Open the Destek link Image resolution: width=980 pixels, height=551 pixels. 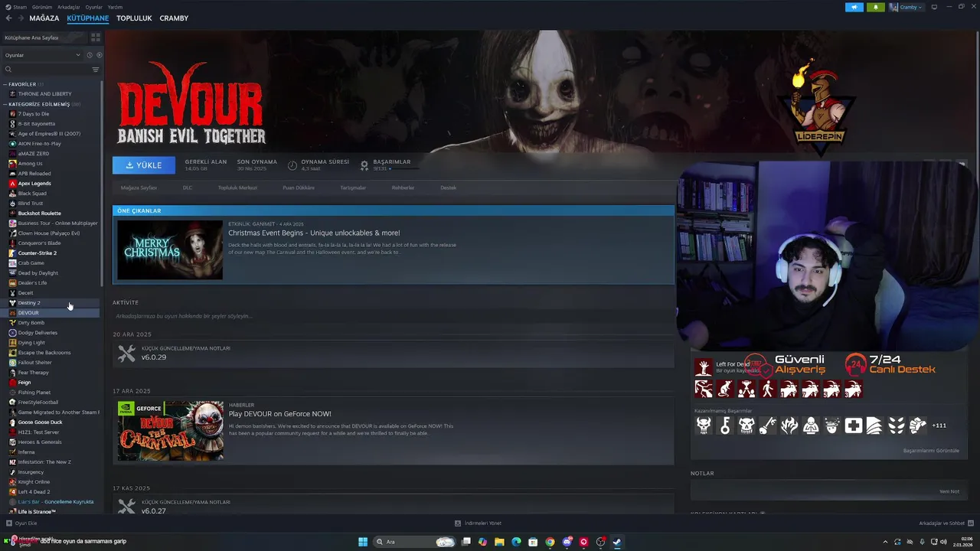[448, 187]
